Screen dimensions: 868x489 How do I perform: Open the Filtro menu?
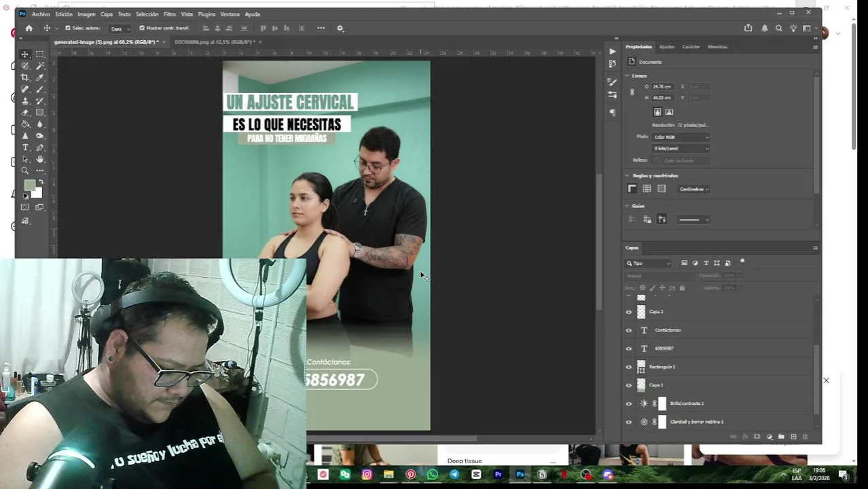169,14
